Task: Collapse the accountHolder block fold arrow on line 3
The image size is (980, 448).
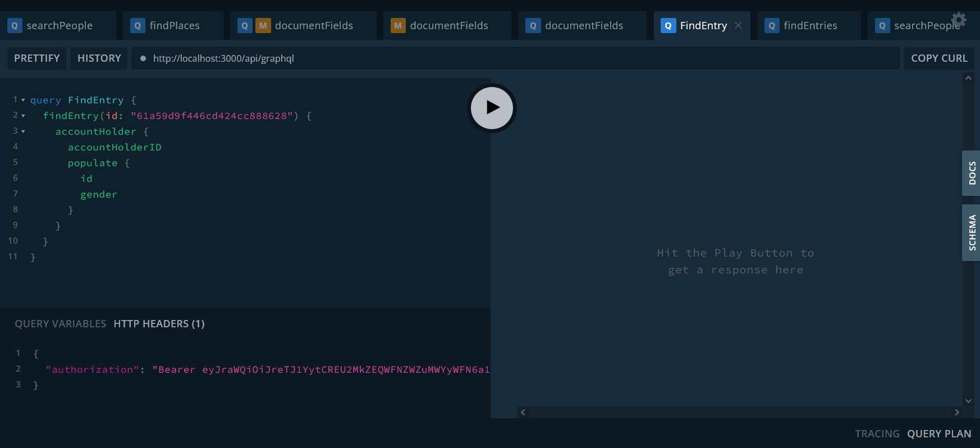Action: click(23, 131)
